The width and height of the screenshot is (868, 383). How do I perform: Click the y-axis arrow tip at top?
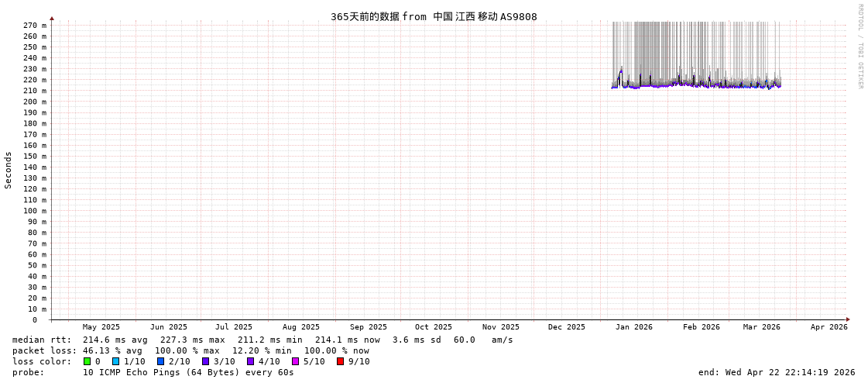tap(52, 18)
